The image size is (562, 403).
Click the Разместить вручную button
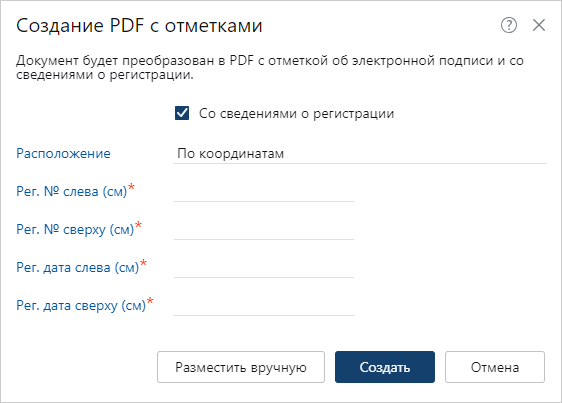coord(241,367)
